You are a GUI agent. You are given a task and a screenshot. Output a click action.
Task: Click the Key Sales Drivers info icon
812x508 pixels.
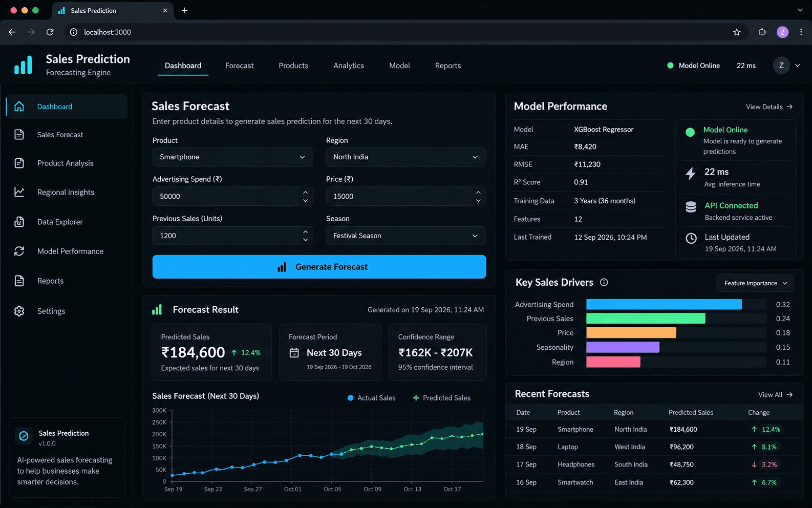pyautogui.click(x=604, y=282)
